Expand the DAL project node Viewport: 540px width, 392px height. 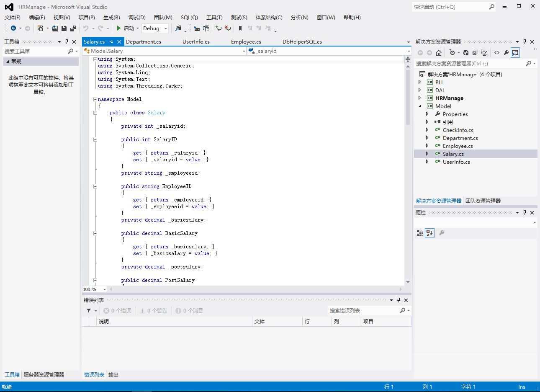click(x=420, y=90)
